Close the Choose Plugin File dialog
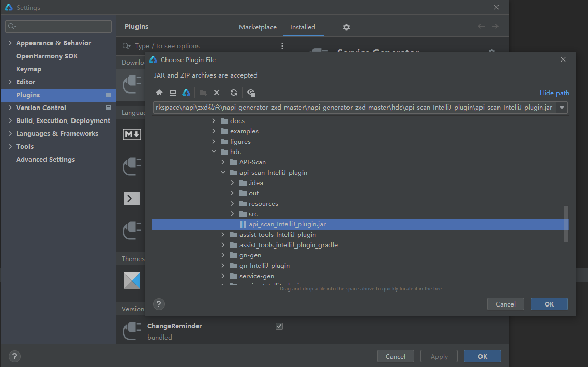This screenshot has height=367, width=588. tap(563, 59)
